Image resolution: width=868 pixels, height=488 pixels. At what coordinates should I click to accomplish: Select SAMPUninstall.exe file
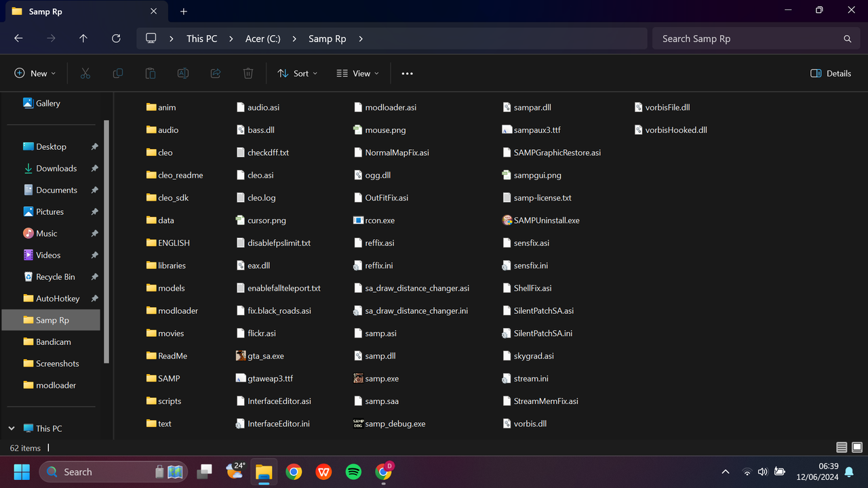tap(541, 220)
